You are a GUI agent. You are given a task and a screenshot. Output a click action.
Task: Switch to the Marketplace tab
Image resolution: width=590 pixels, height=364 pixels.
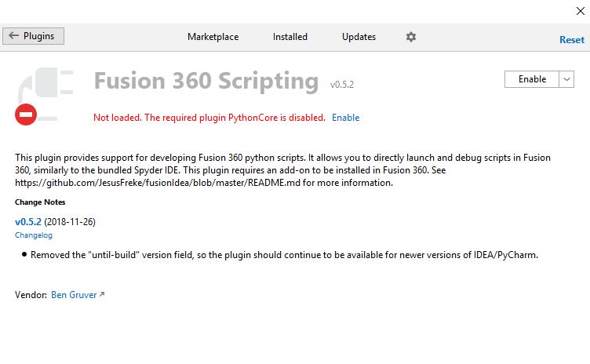[x=213, y=37]
